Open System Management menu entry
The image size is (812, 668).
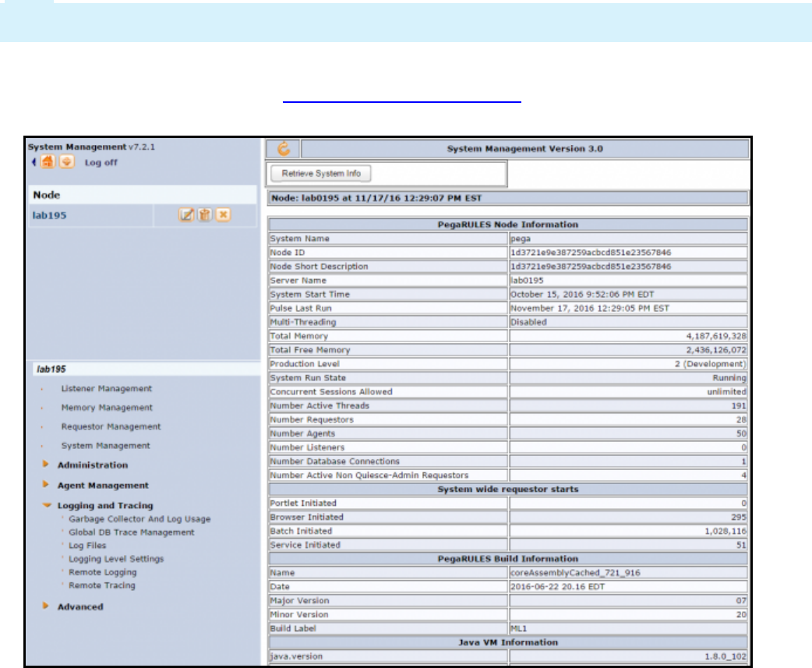point(106,445)
